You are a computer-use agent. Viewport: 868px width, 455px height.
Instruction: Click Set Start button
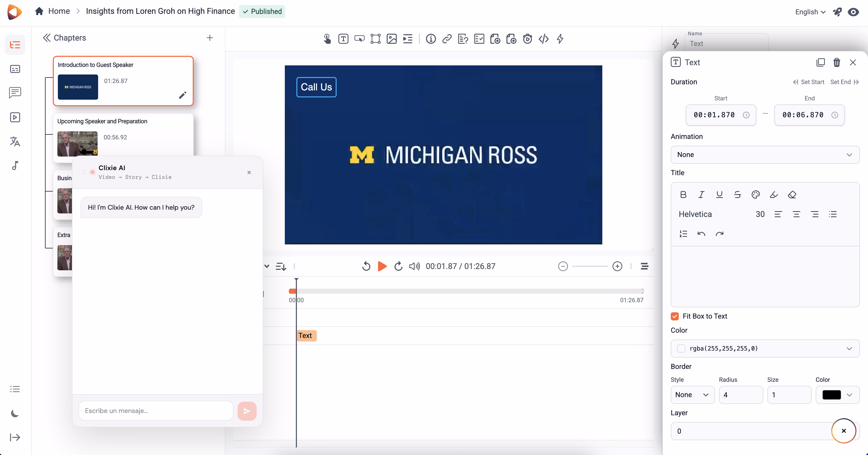point(808,82)
